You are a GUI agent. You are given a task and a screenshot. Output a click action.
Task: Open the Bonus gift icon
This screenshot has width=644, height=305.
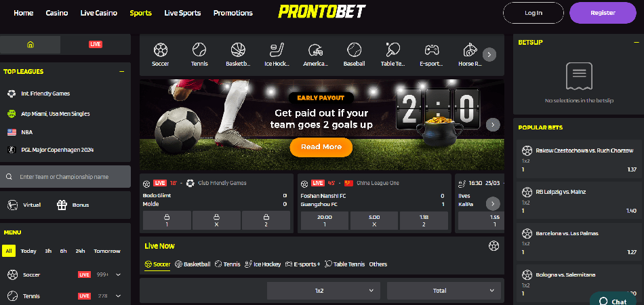coord(62,205)
